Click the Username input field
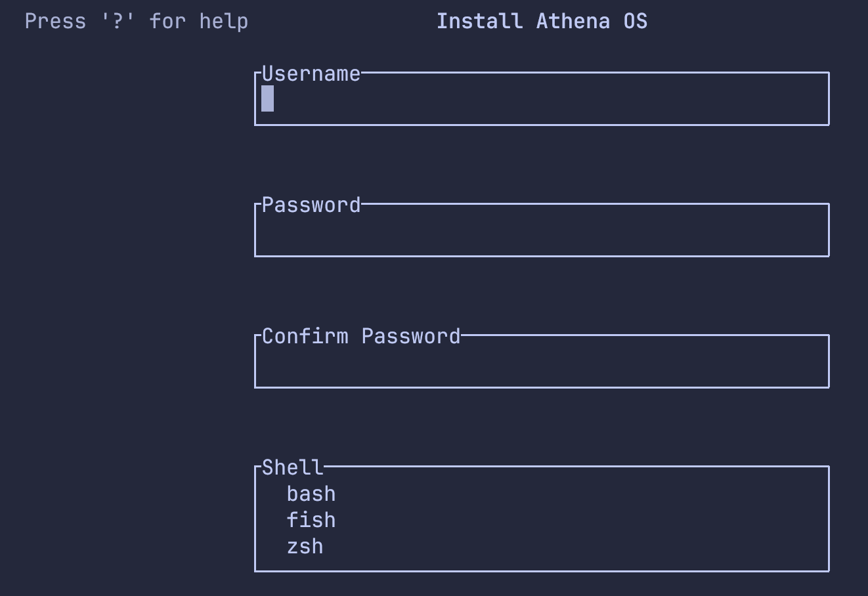This screenshot has width=868, height=596. [x=542, y=100]
